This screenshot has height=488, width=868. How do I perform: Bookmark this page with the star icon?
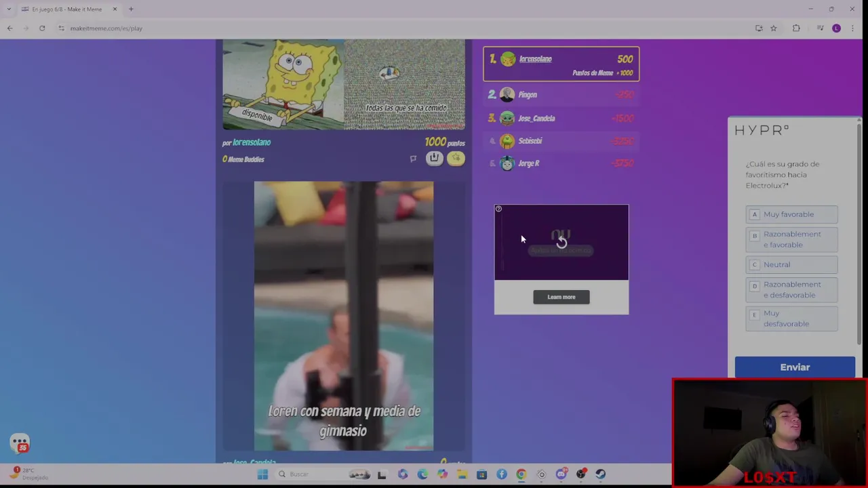click(x=773, y=28)
